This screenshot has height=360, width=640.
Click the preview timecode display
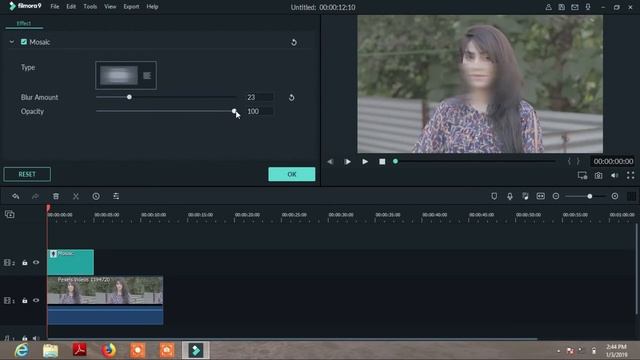coord(613,162)
